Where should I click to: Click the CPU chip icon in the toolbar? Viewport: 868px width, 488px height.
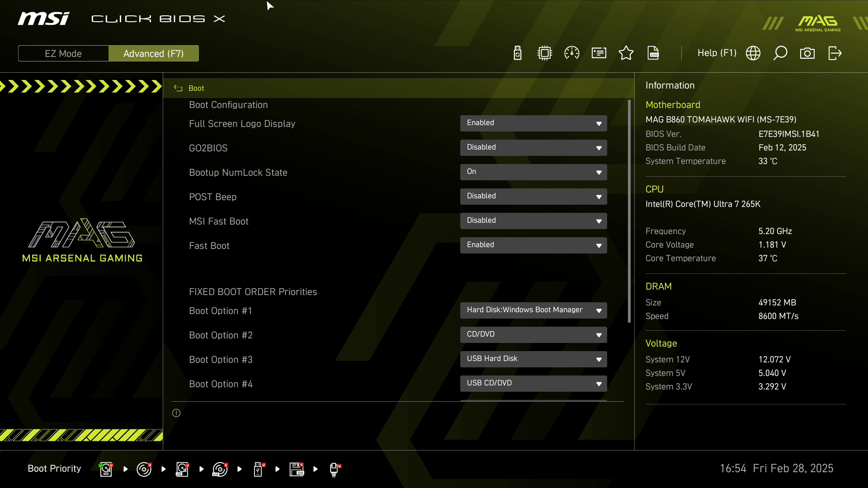pos(545,53)
